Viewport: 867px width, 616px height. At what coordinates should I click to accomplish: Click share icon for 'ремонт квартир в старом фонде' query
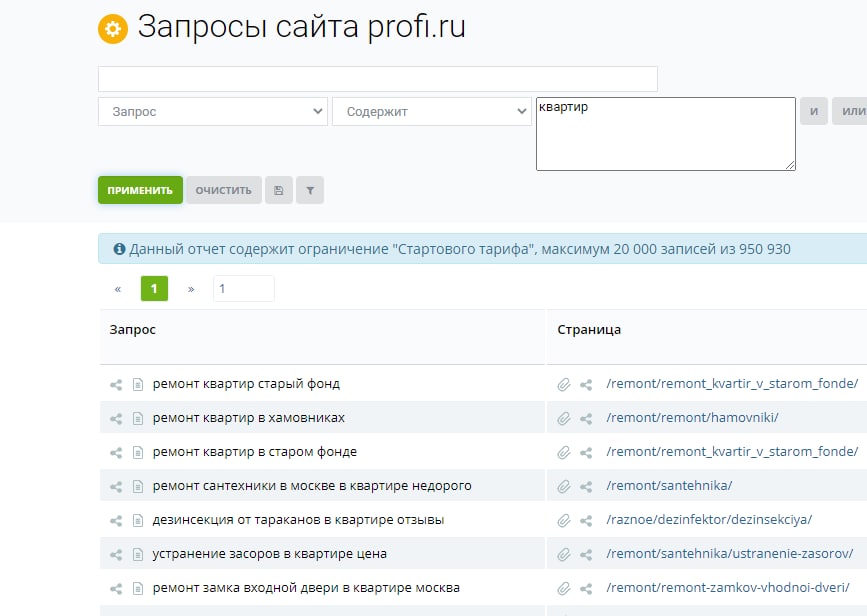click(116, 453)
